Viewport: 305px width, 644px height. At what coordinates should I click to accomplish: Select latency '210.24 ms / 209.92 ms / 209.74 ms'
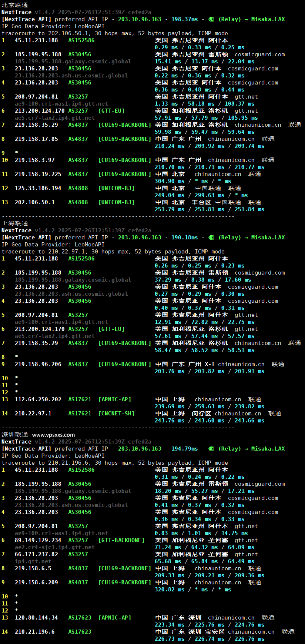(x=210, y=146)
